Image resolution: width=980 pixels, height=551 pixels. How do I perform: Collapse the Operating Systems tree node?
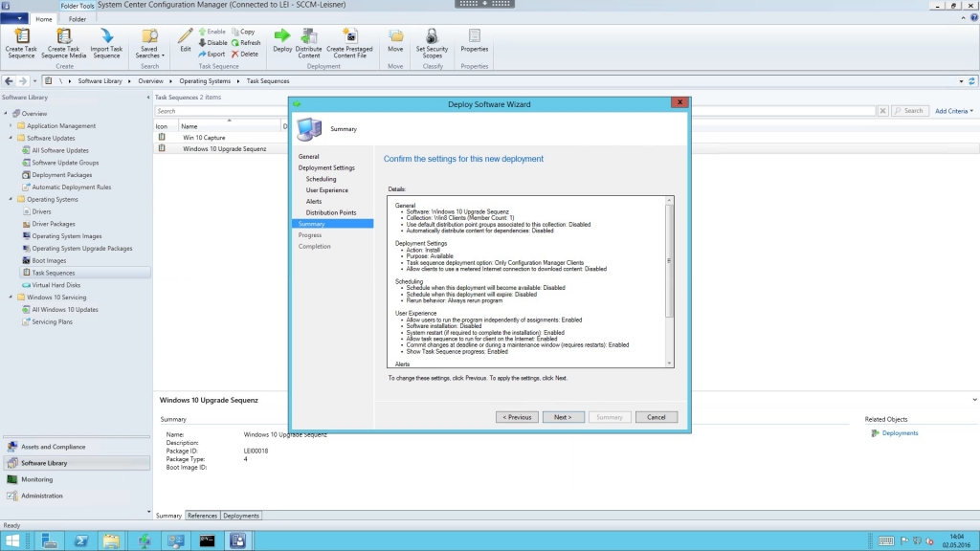point(11,199)
